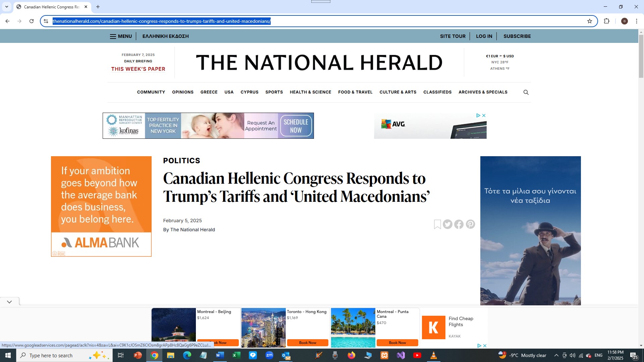
Task: Switch to the Greek edition ΕΛΛΗΝΙΚΗ ΕΚΔΟΣΗ
Action: 166,36
